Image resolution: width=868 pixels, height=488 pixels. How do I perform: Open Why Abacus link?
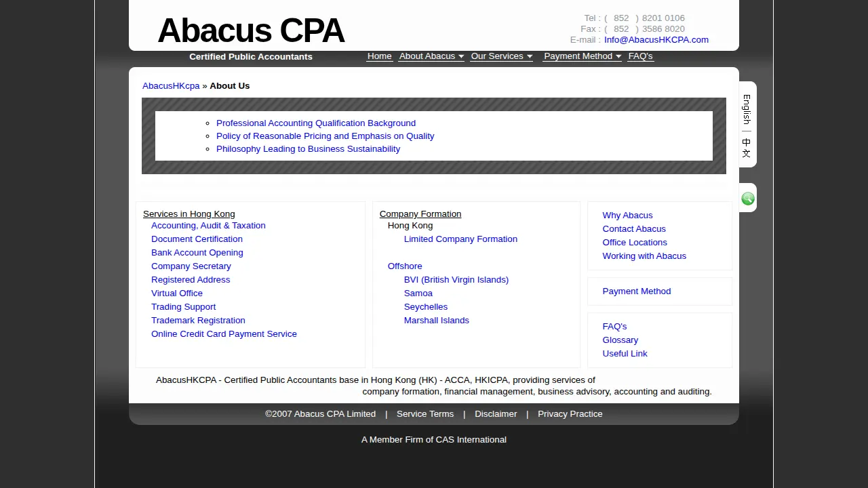(628, 216)
